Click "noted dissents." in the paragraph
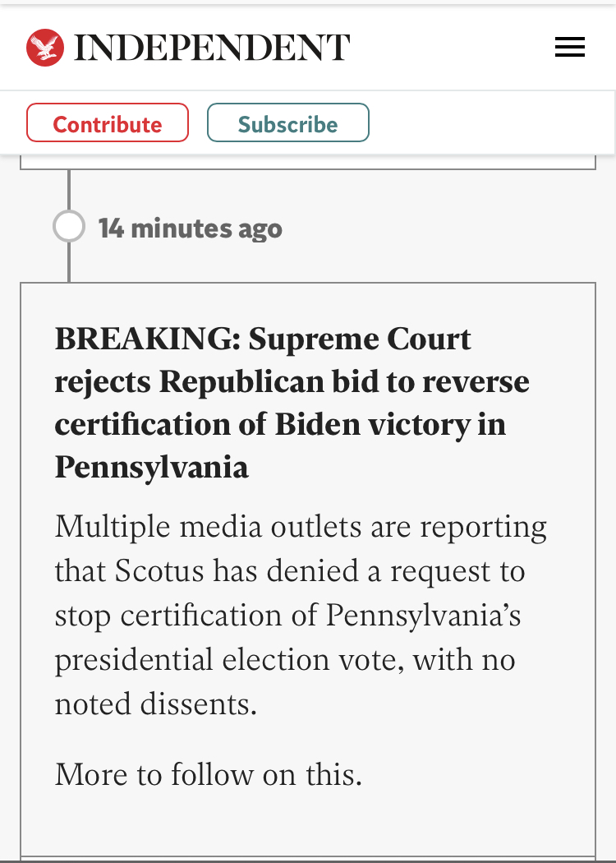The height and width of the screenshot is (863, 616). [x=156, y=704]
